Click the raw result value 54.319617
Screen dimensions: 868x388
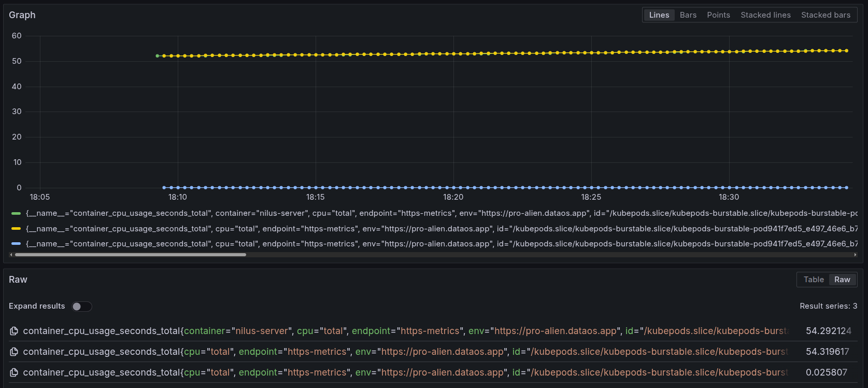coord(827,352)
